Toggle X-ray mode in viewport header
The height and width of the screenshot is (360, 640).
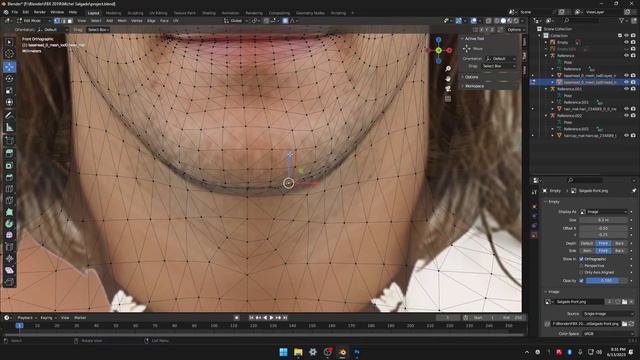click(x=489, y=20)
